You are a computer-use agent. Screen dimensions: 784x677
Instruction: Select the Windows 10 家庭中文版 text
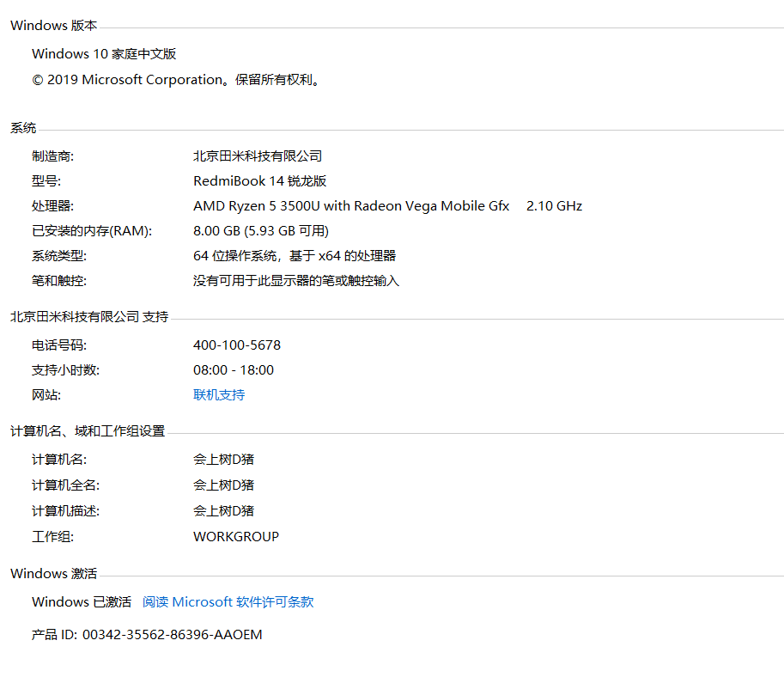point(104,53)
